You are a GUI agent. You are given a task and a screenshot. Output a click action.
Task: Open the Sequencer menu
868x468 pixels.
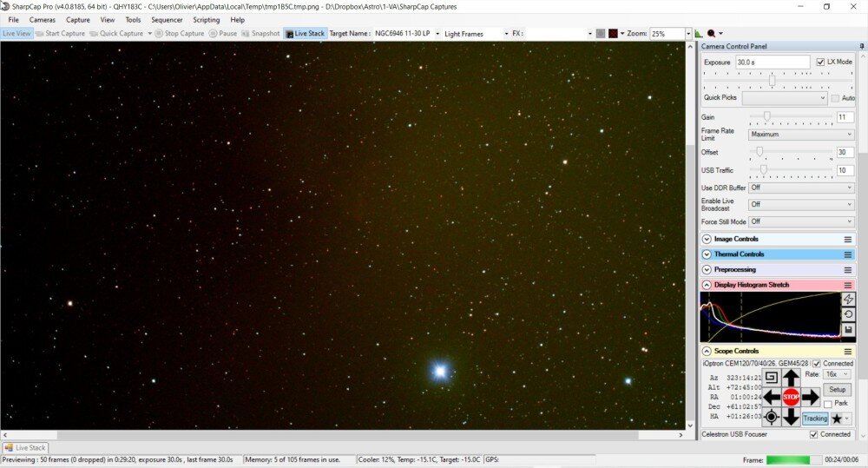(167, 20)
